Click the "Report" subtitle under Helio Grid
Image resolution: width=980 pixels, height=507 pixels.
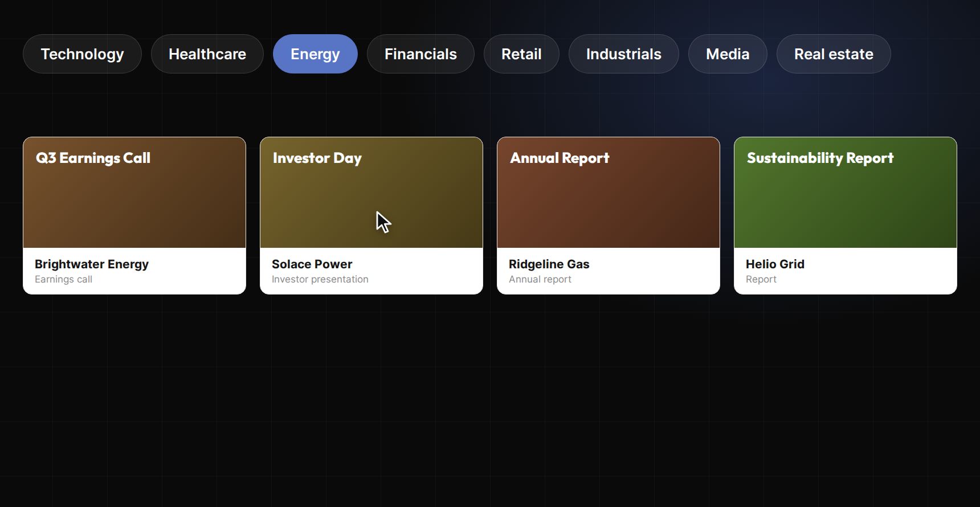pos(761,279)
